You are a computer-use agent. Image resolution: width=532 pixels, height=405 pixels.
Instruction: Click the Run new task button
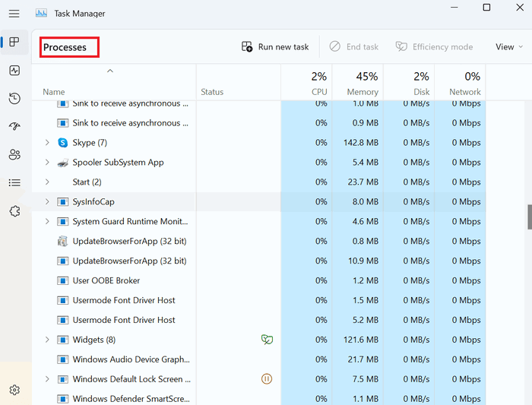pos(275,47)
